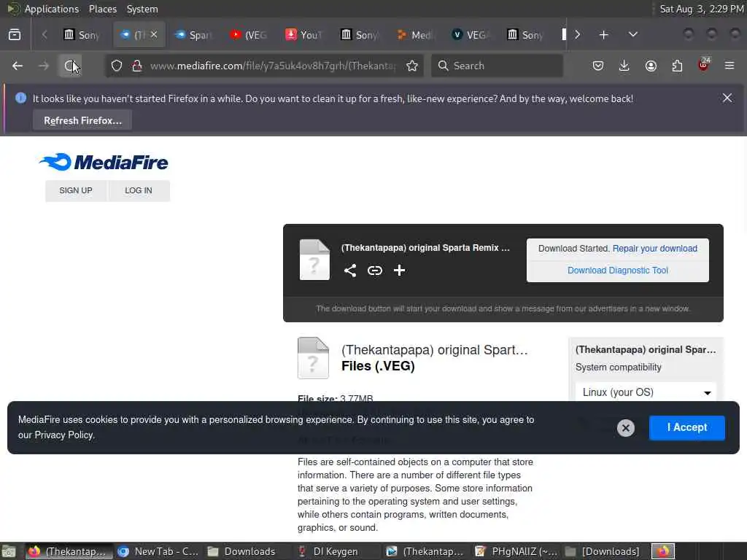Switch to the Medi tab
This screenshot has height=560, width=747.
415,35
